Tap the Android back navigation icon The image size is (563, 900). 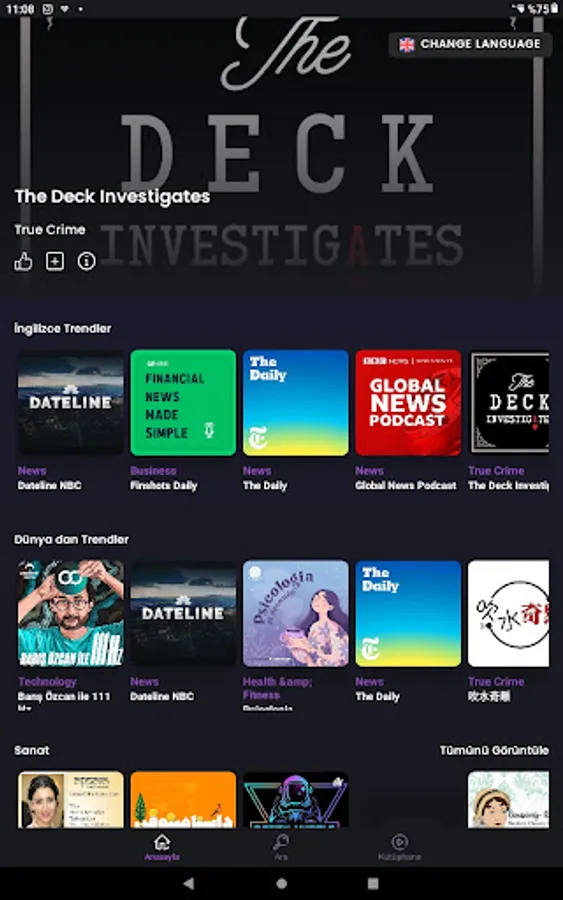coord(188,883)
